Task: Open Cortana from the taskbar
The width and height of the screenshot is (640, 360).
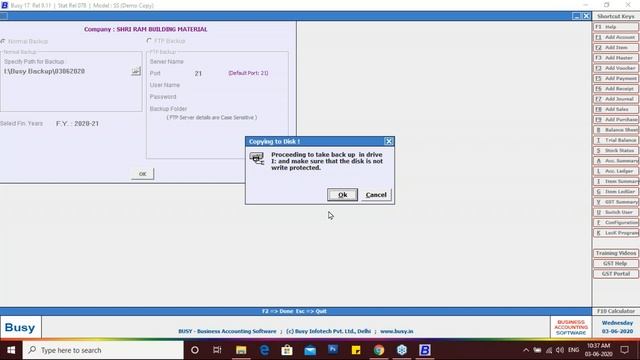Action: (x=195, y=350)
